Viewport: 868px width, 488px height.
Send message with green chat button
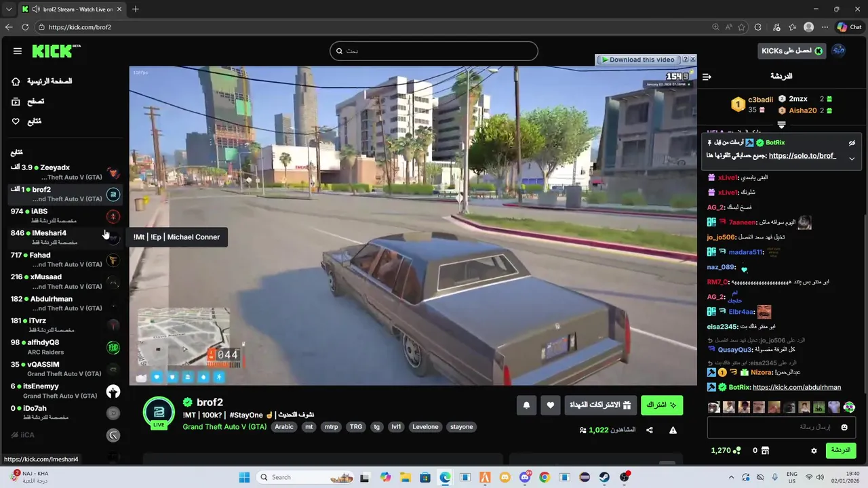pos(840,450)
